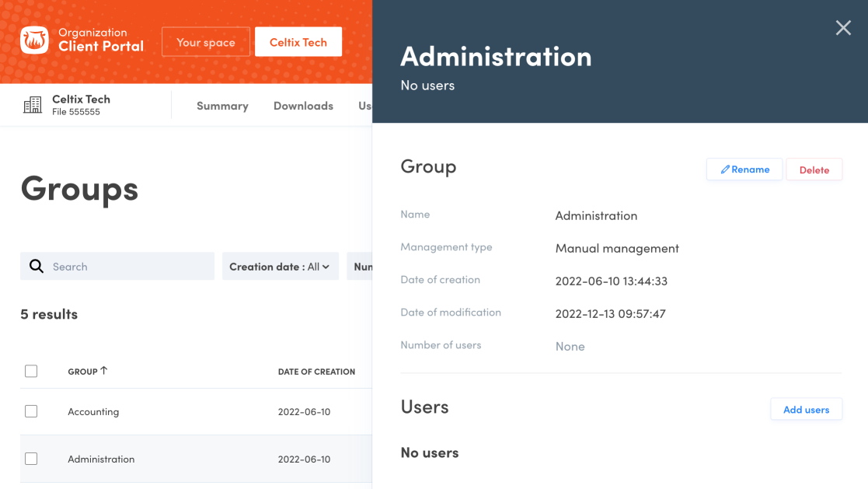Click the search magnifier icon

click(x=37, y=267)
